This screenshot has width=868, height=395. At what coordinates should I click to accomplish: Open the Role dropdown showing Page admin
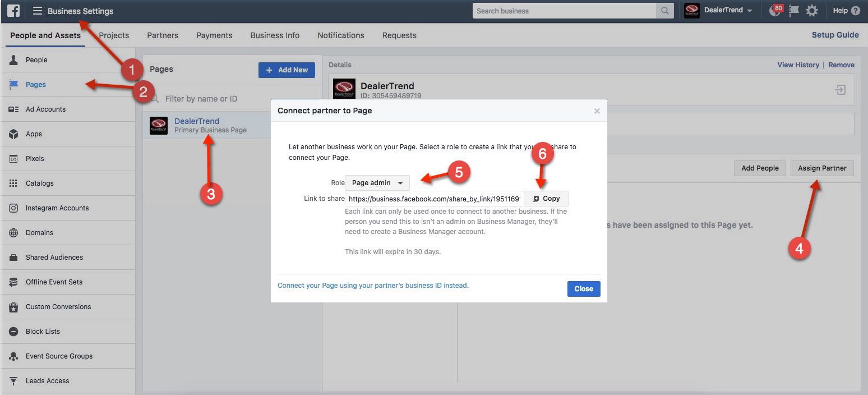click(x=377, y=183)
